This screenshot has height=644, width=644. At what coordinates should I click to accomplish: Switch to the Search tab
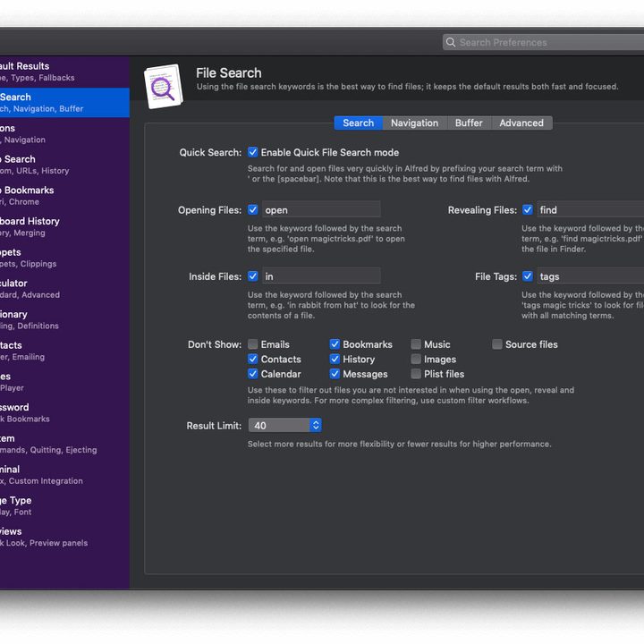[358, 123]
